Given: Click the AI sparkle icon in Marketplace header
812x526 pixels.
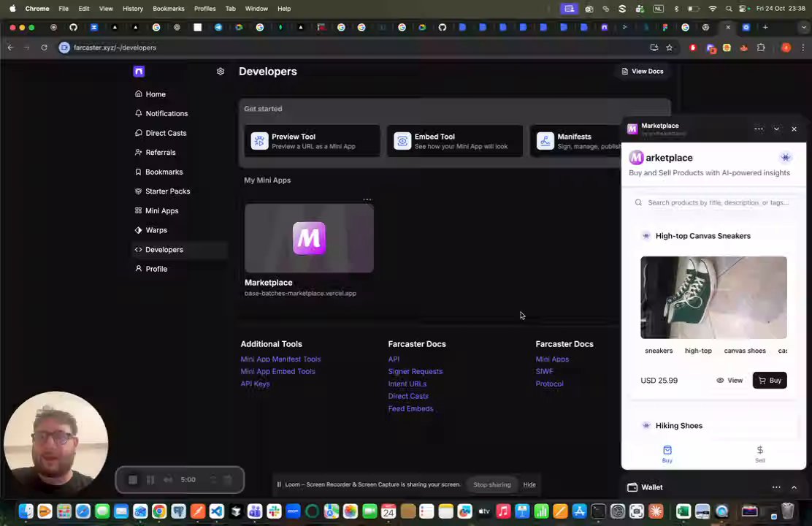Looking at the screenshot, I should pos(786,158).
